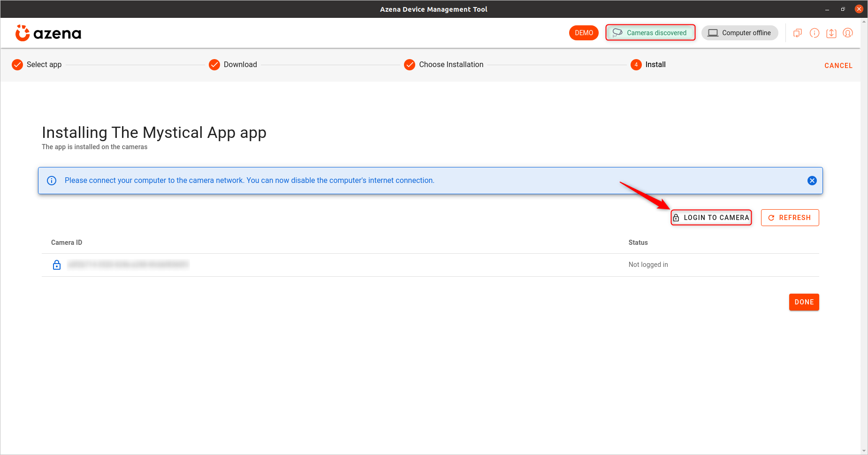
Task: Click the camera network connection message text
Action: pyautogui.click(x=250, y=181)
